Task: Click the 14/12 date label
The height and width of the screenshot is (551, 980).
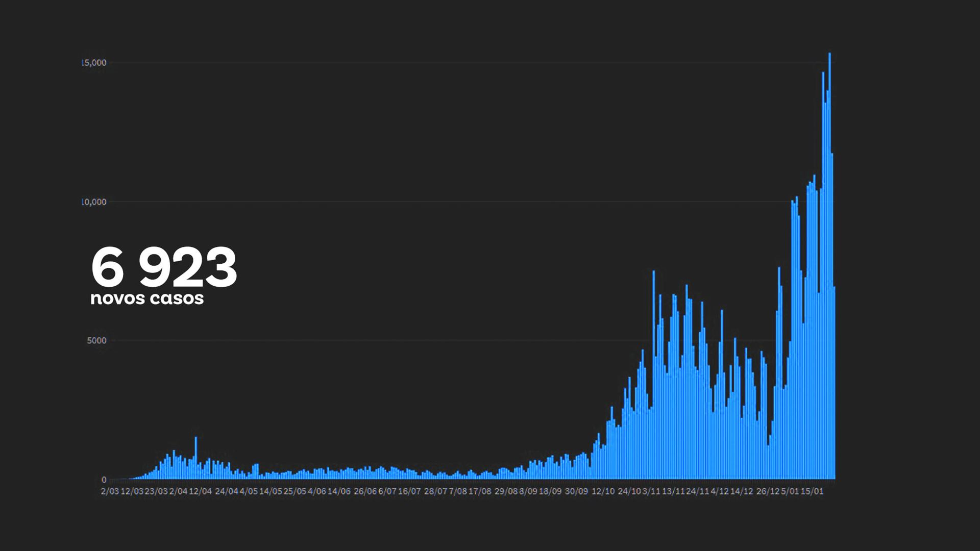Action: coord(742,491)
